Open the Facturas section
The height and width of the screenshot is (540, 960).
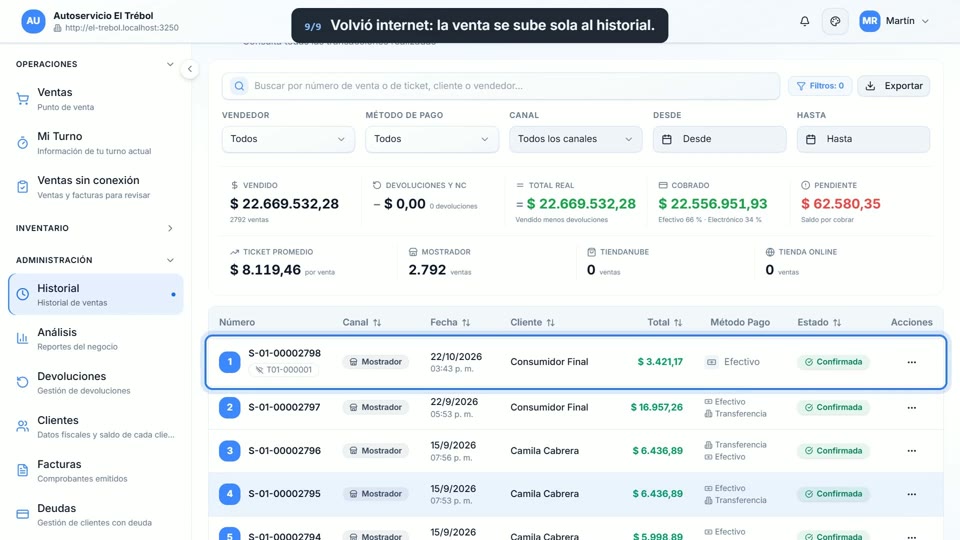click(96, 471)
